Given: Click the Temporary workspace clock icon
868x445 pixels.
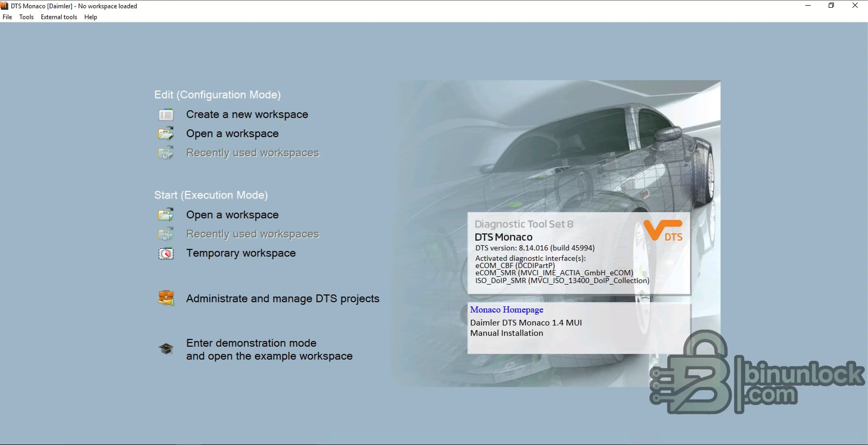Looking at the screenshot, I should 166,253.
